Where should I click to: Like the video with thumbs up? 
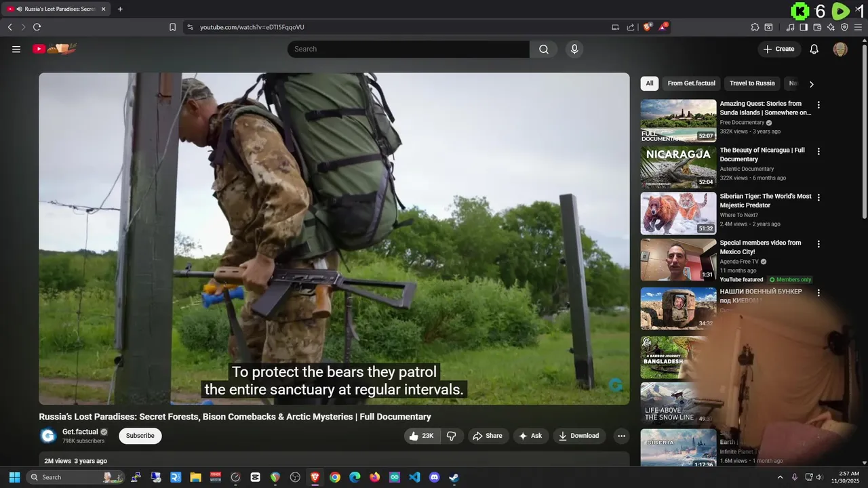click(x=422, y=436)
